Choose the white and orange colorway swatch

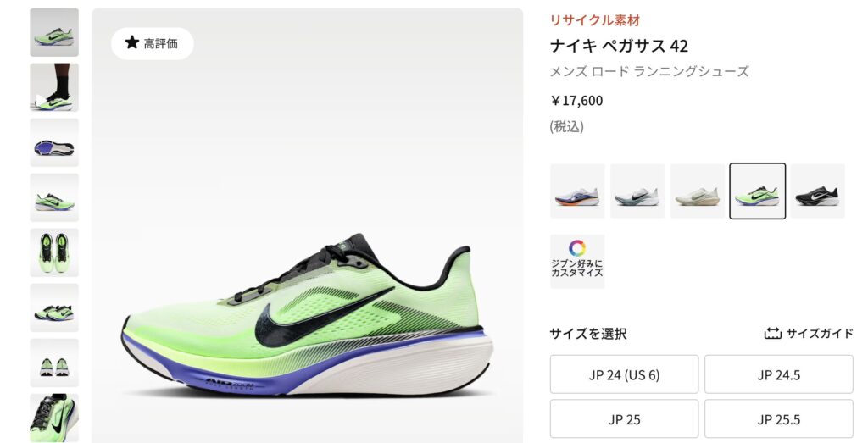(577, 191)
